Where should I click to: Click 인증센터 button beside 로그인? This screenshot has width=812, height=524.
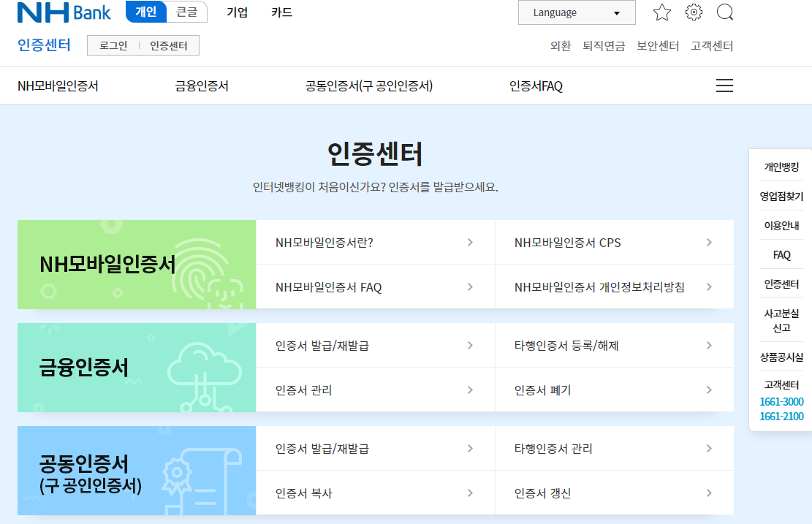point(169,45)
